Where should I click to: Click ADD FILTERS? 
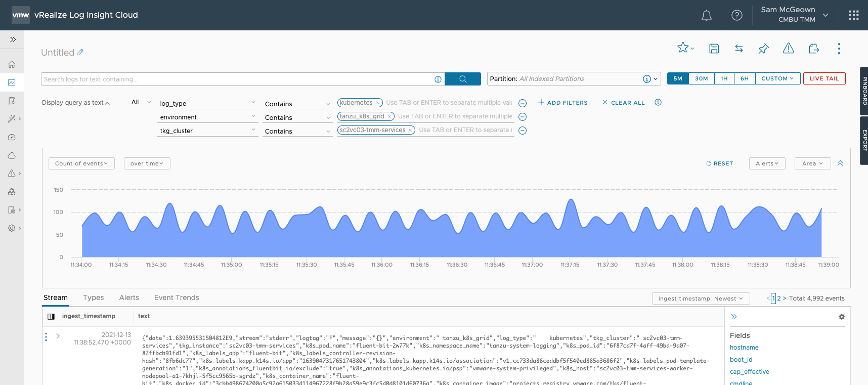563,103
